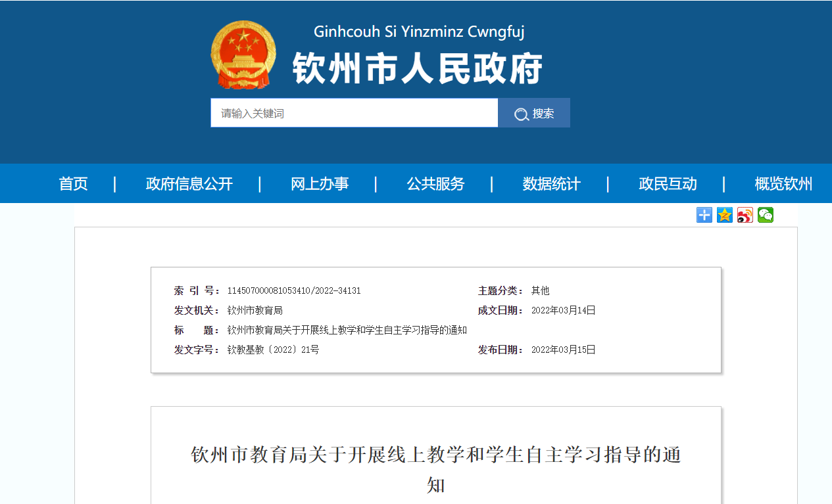Click the 请输入关键词 search field

pos(355,113)
